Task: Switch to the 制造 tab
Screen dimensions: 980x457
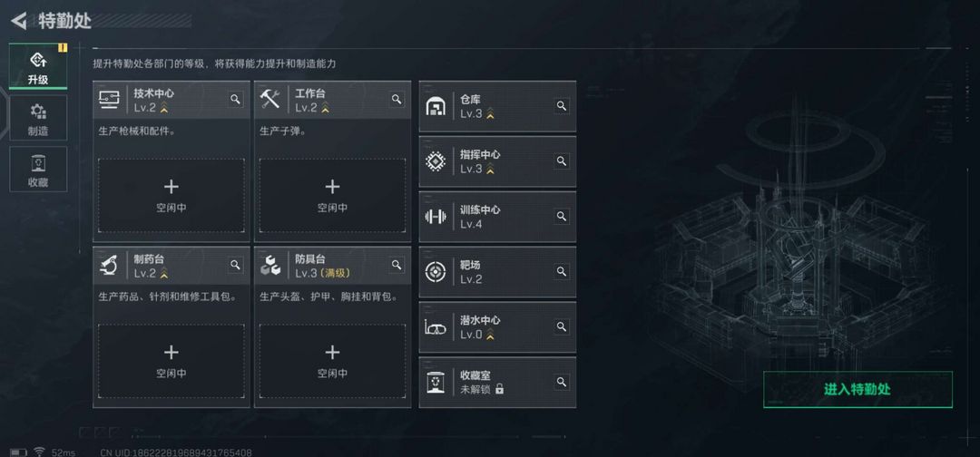Action: (38, 118)
